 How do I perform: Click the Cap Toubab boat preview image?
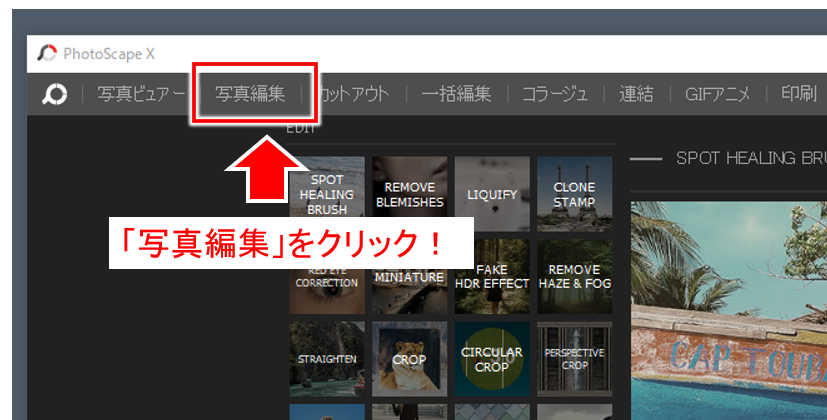click(x=729, y=310)
